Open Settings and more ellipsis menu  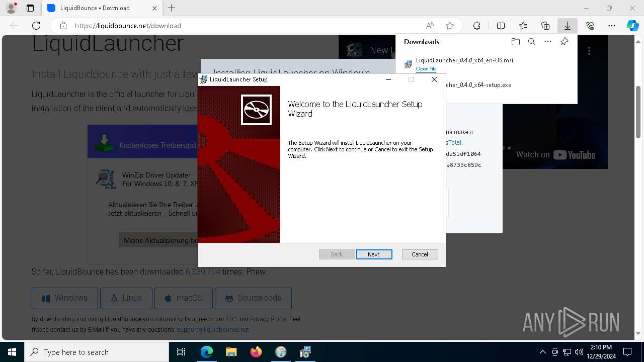tap(612, 26)
